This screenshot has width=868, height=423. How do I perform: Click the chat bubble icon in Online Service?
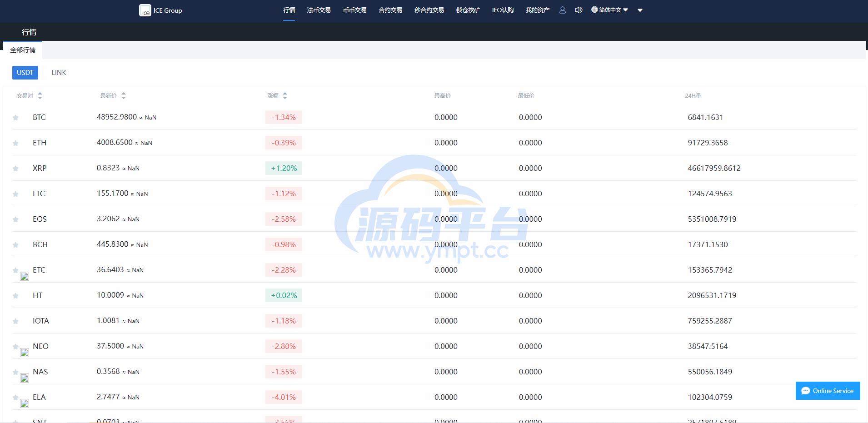click(806, 391)
